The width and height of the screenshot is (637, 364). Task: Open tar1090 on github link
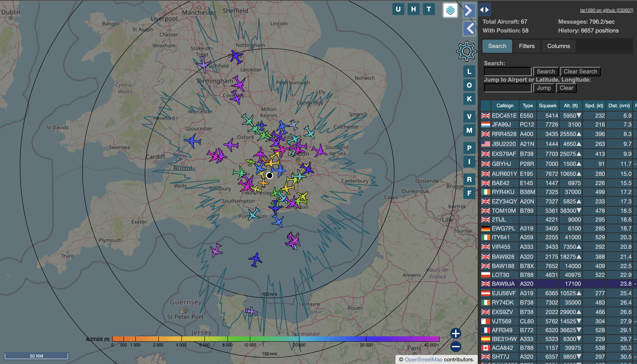pyautogui.click(x=606, y=10)
